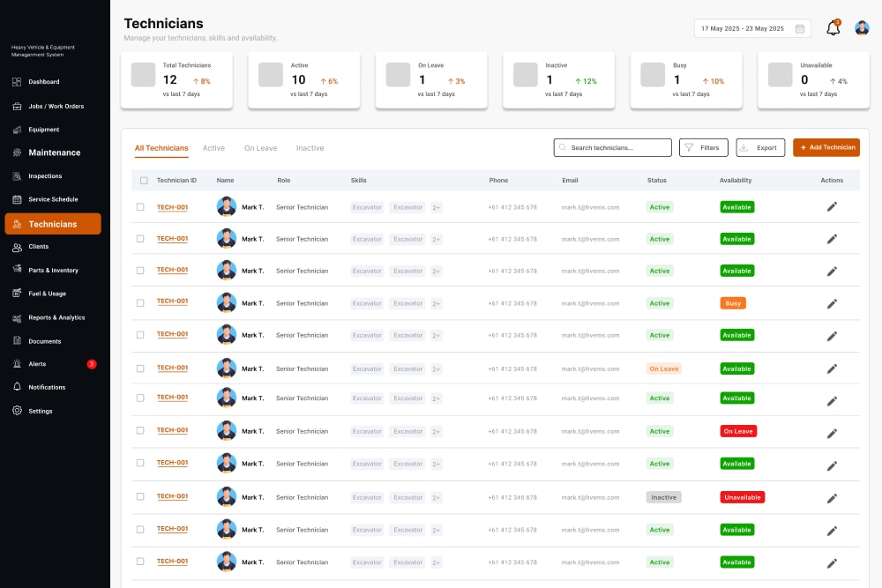Click the red On Leave availability badge
The image size is (882, 588).
(738, 431)
